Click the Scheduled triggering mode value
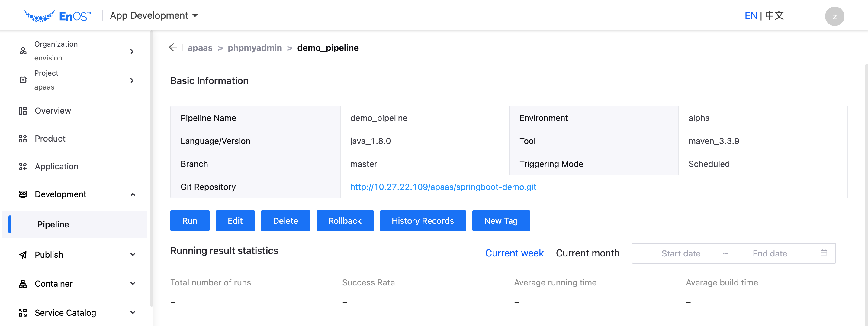 tap(709, 164)
